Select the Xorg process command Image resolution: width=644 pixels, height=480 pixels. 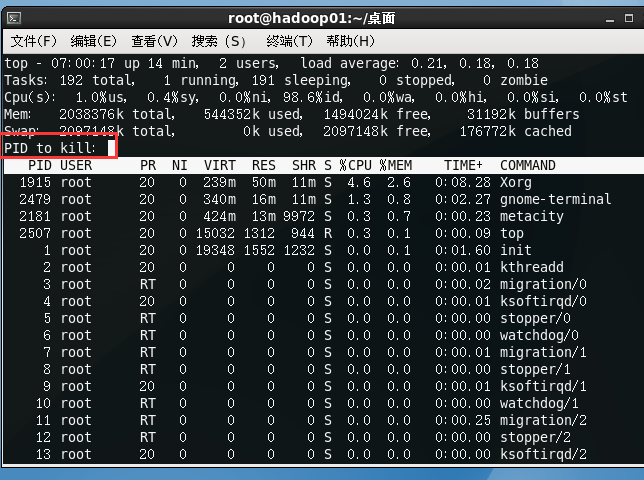click(x=516, y=182)
